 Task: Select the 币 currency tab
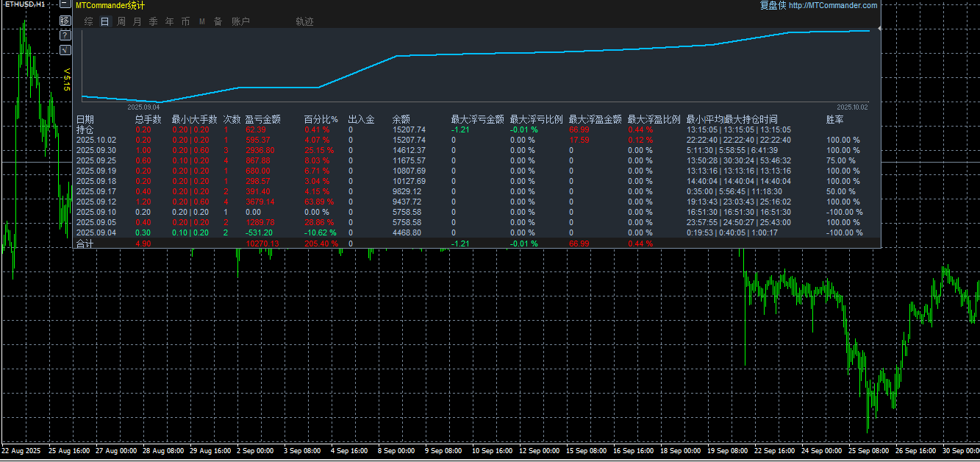tap(186, 22)
